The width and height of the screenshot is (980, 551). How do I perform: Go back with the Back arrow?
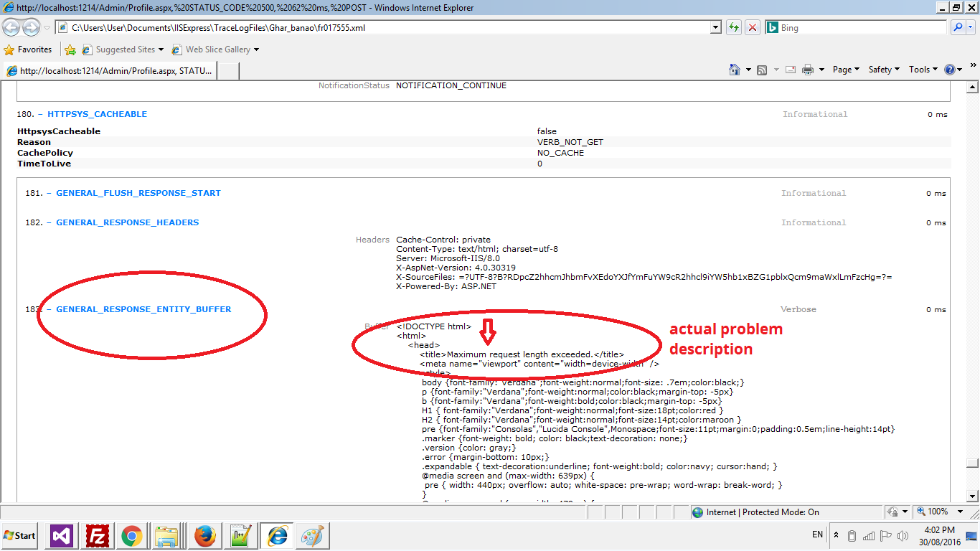(11, 28)
